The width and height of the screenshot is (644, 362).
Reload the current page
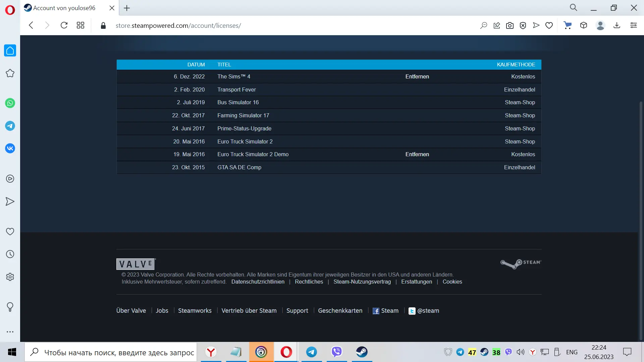[x=64, y=25]
